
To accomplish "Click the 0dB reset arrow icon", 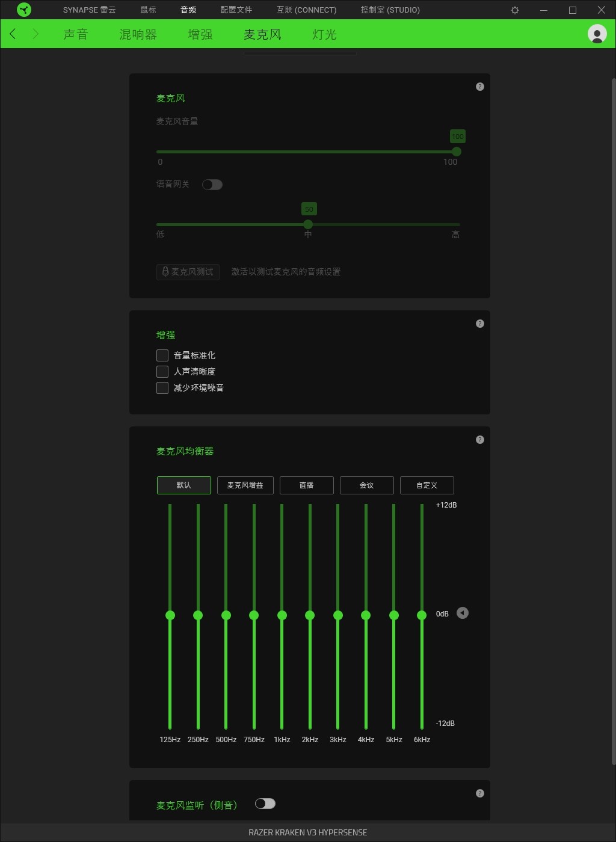I will click(463, 613).
